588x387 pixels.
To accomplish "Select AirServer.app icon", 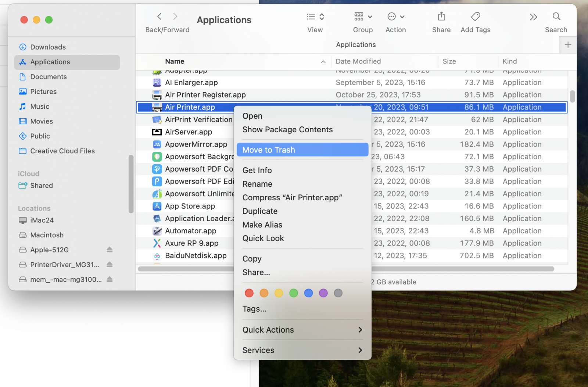I will tap(157, 132).
